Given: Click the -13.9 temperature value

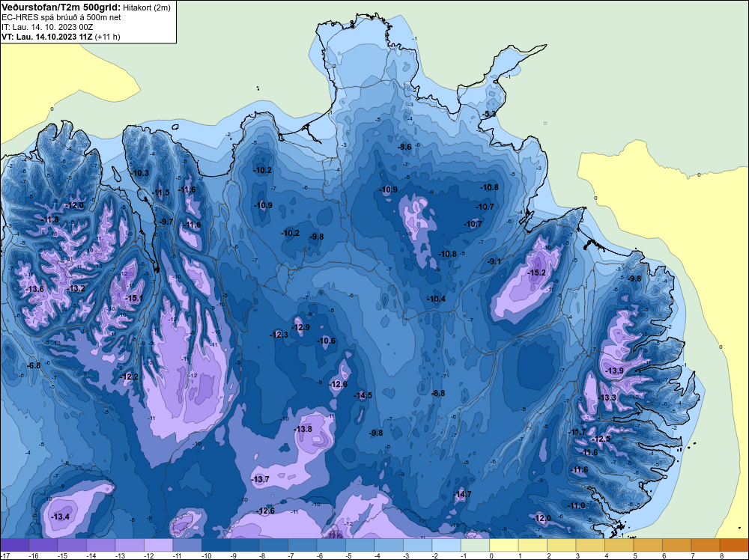Looking at the screenshot, I should coord(614,371).
